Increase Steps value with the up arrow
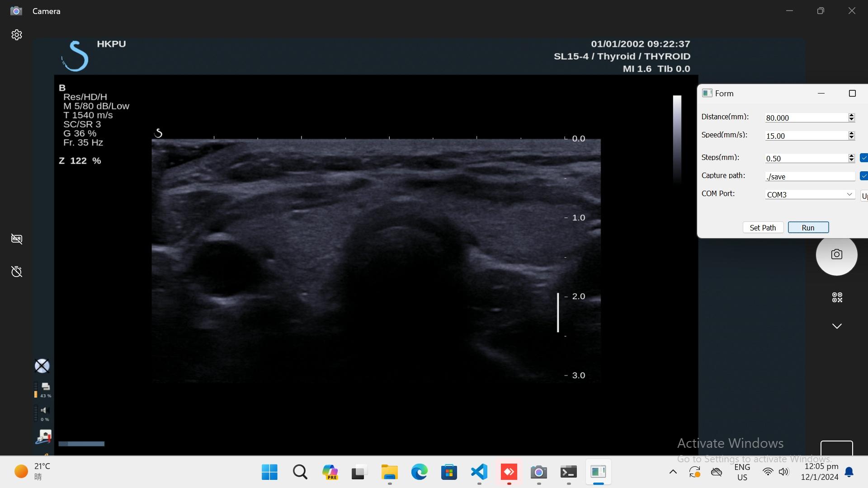868x488 pixels. [x=851, y=156]
